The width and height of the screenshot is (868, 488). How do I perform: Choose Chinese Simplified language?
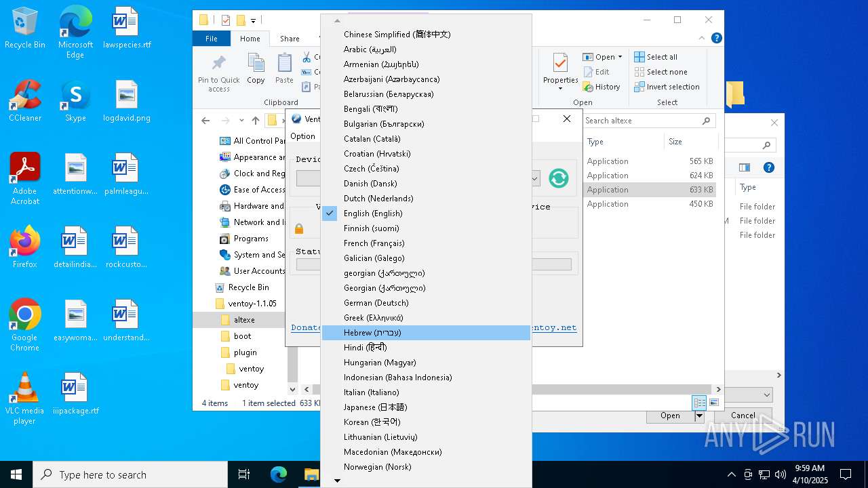click(x=426, y=35)
